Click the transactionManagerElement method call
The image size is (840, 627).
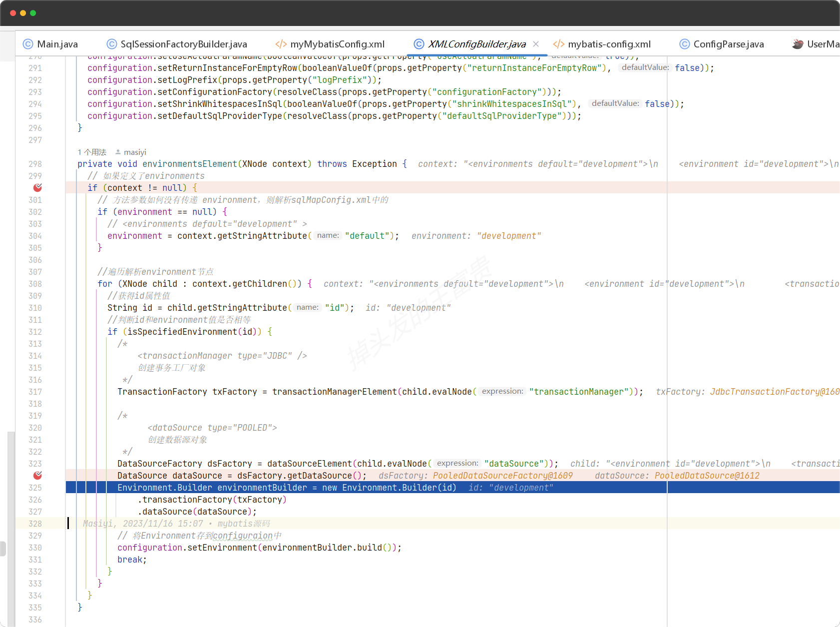[335, 392]
